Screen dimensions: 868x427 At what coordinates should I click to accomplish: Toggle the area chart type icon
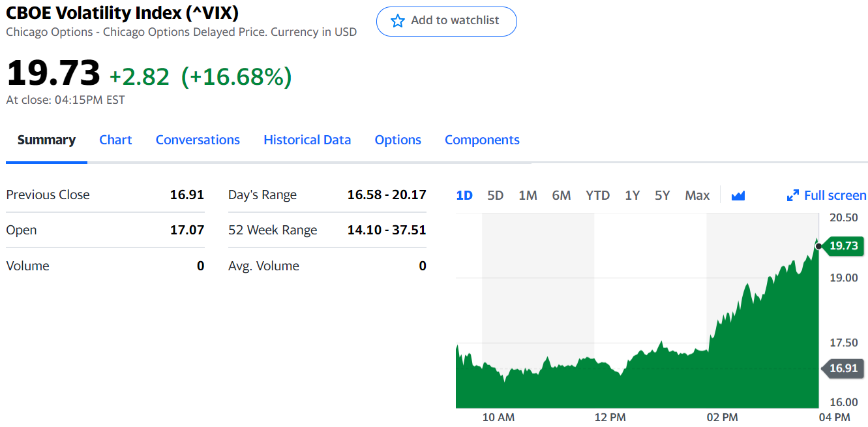(738, 195)
